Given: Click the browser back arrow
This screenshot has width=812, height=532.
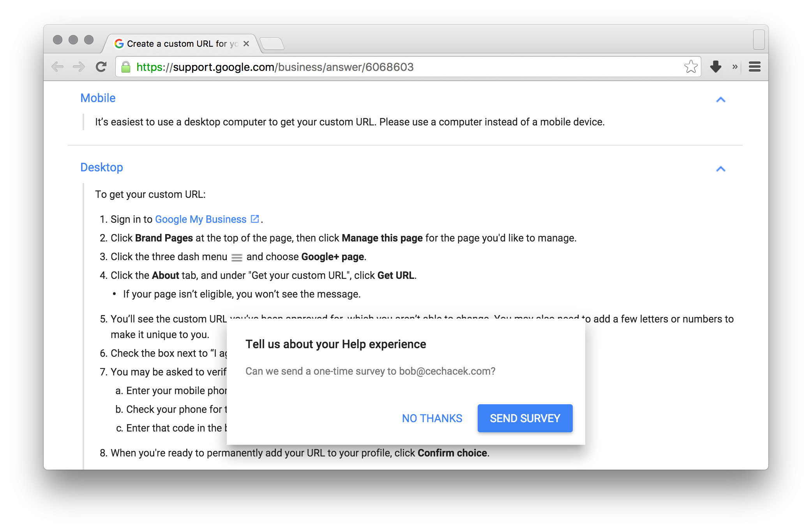Looking at the screenshot, I should (58, 67).
